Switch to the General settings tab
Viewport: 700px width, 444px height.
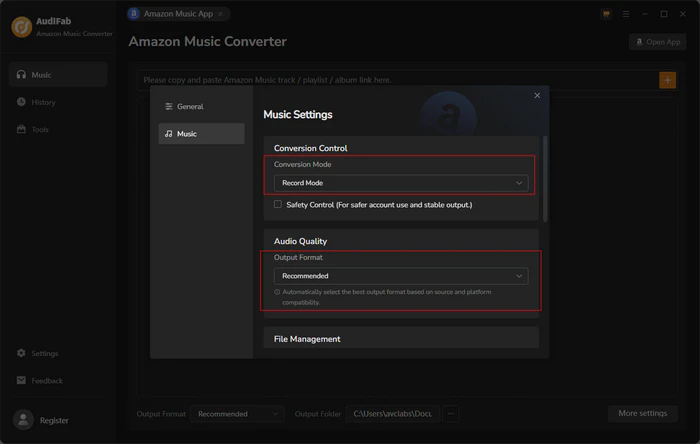(201, 106)
